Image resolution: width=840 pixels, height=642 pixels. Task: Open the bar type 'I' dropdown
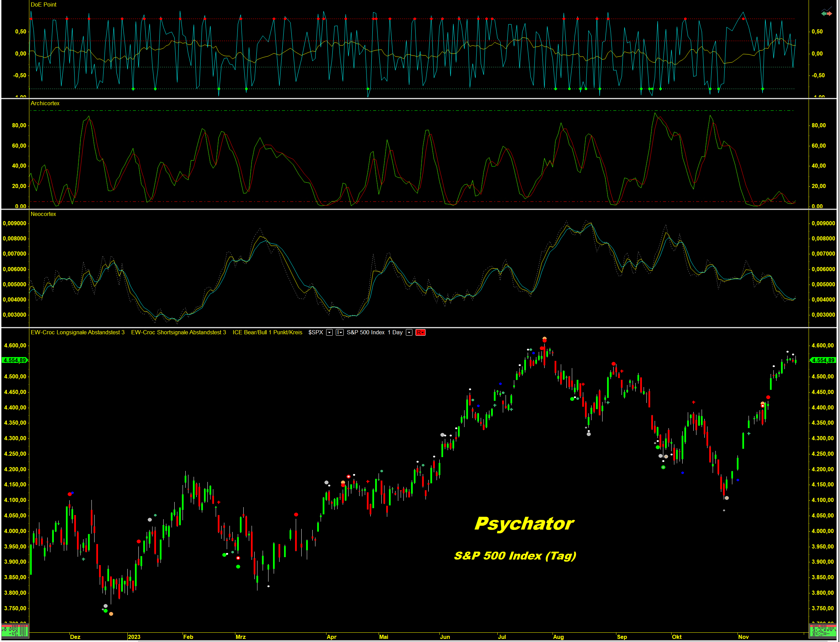coord(340,333)
